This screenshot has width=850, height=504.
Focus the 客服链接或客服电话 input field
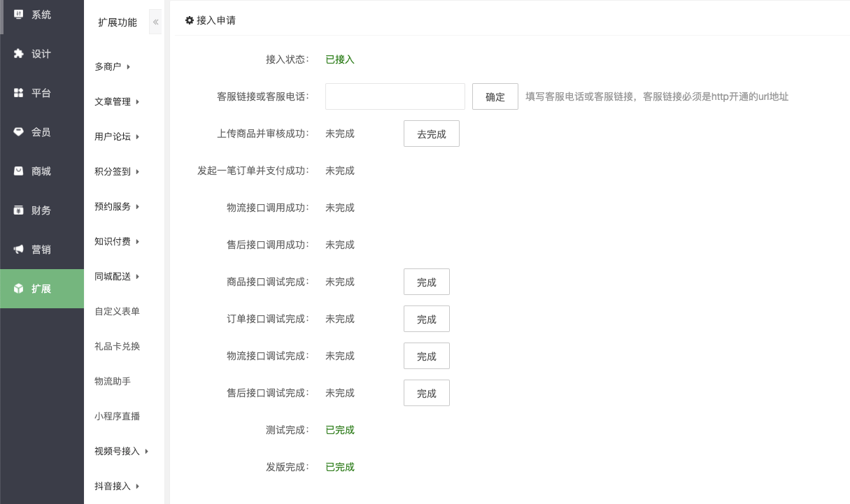pos(395,96)
